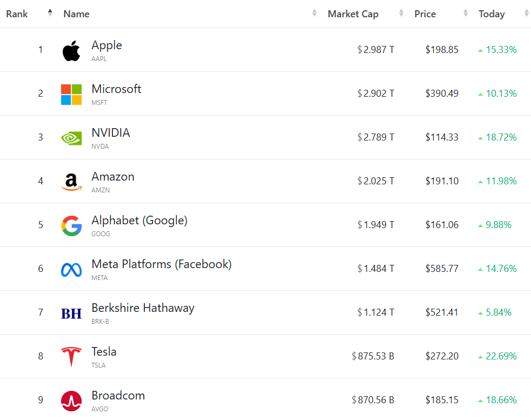Click the Amazon logo icon
Viewport: 531px width, 420px height.
pyautogui.click(x=71, y=182)
